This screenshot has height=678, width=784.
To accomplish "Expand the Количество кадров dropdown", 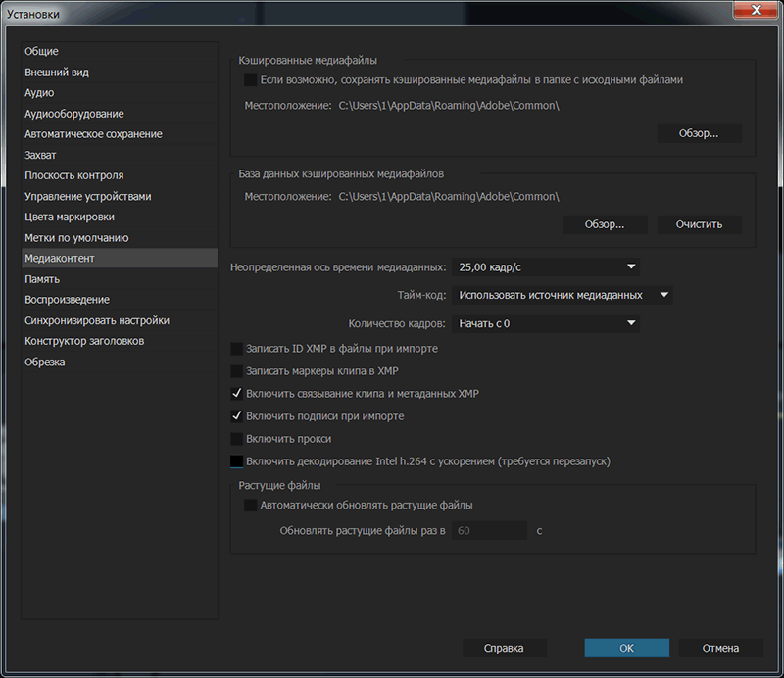I will [546, 323].
